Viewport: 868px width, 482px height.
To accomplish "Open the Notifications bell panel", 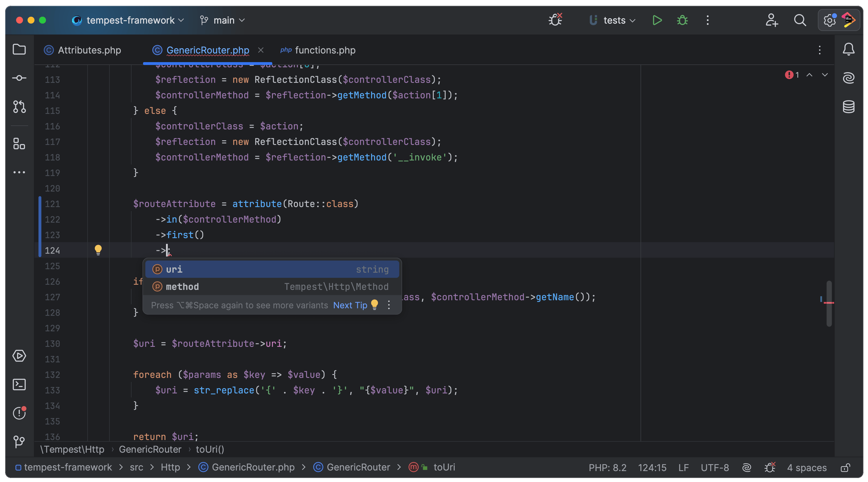I will (x=848, y=49).
